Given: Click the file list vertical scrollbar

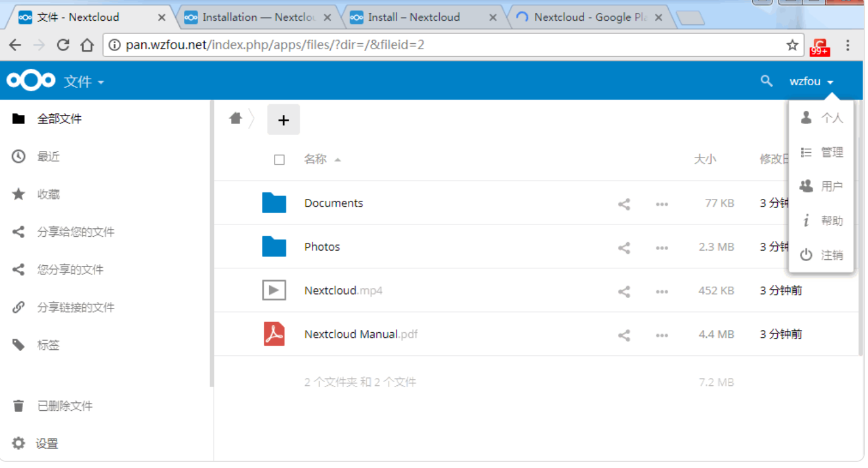Looking at the screenshot, I should coord(861,228).
